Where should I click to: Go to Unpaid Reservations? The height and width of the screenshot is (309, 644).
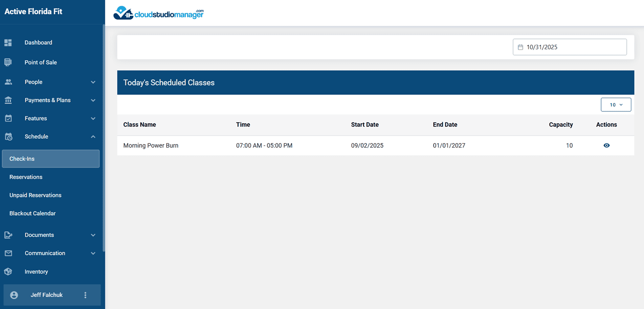35,195
